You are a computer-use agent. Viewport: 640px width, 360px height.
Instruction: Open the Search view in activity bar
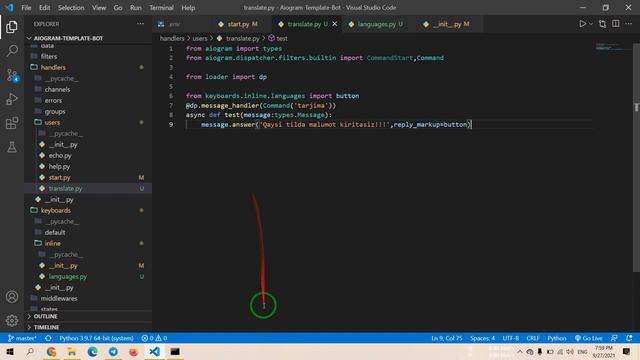(12, 51)
